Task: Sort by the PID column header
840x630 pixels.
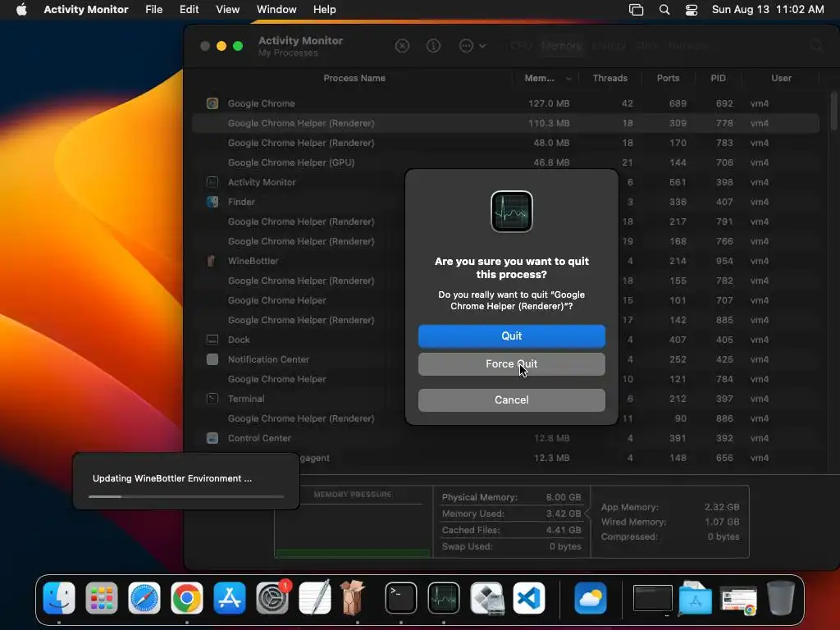Action: coord(718,78)
